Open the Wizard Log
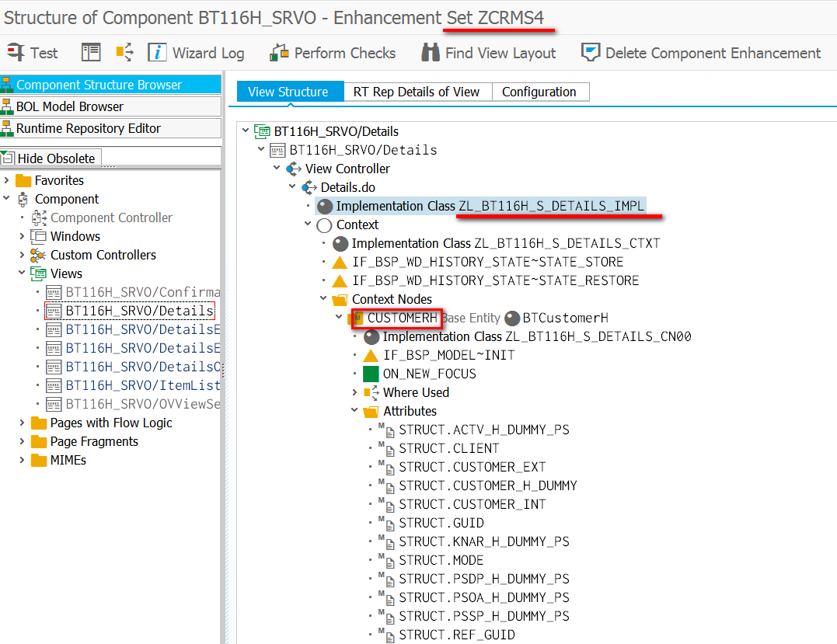The height and width of the screenshot is (644, 837). click(x=196, y=53)
